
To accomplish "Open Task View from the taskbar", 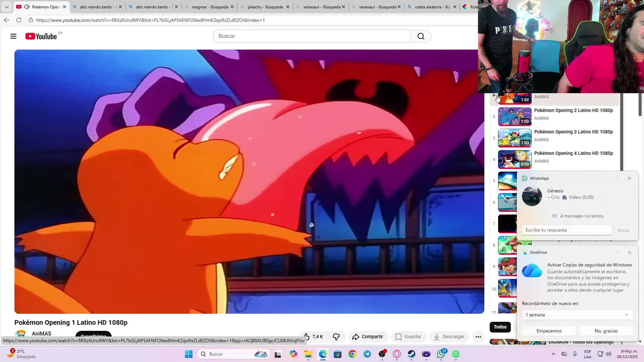I will point(278,354).
